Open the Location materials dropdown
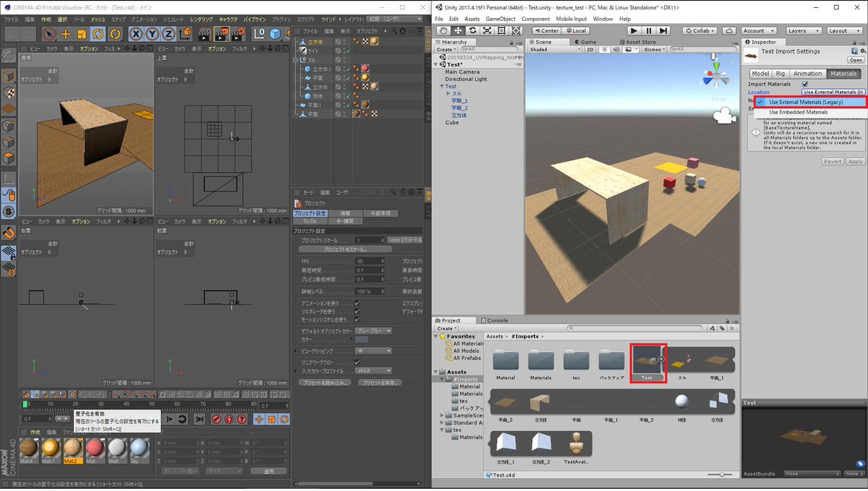Screen dimensions: 868x491 tap(833, 92)
